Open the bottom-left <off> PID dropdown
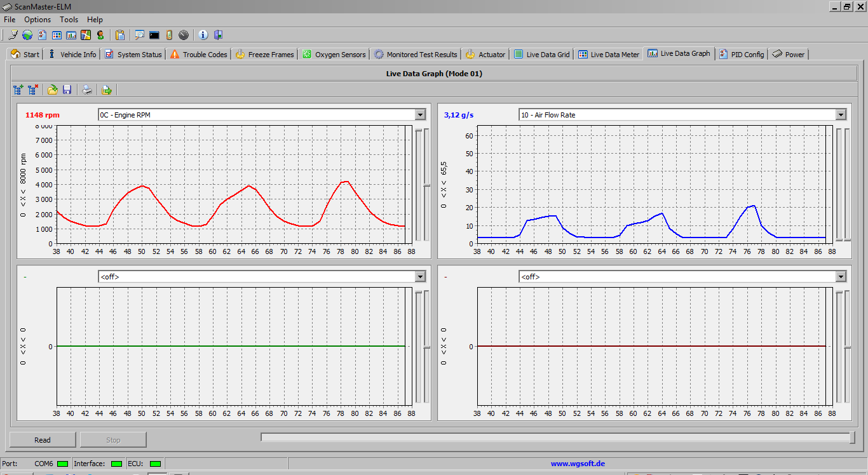The image size is (868, 475). point(419,277)
